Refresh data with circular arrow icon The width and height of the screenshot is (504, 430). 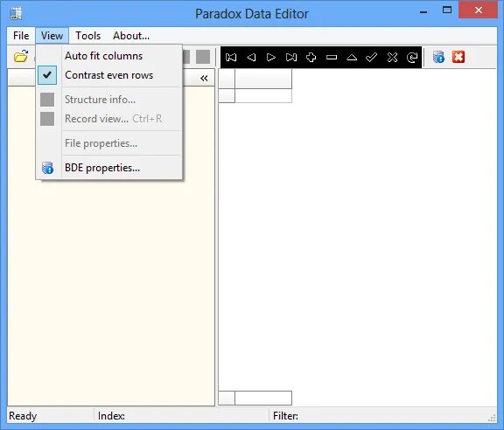412,58
